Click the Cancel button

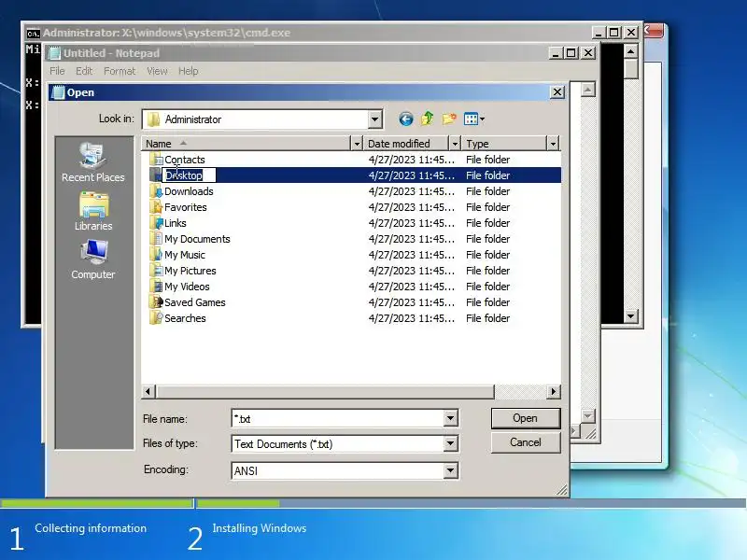[x=526, y=442]
